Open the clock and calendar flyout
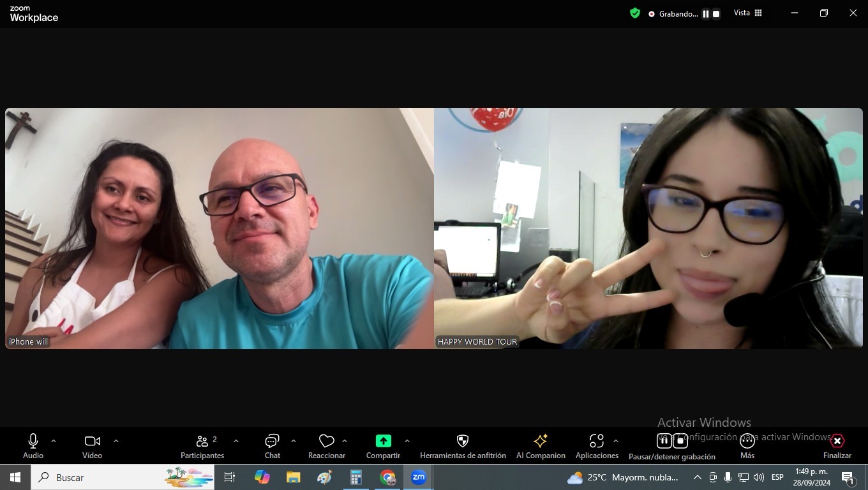 tap(811, 477)
